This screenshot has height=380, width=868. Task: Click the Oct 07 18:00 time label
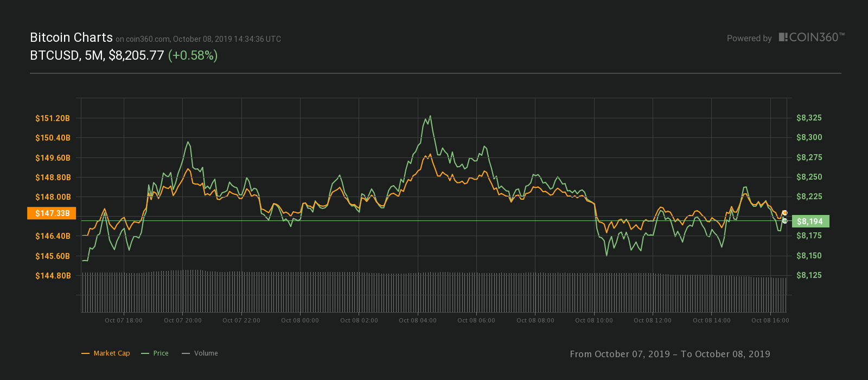coord(124,320)
